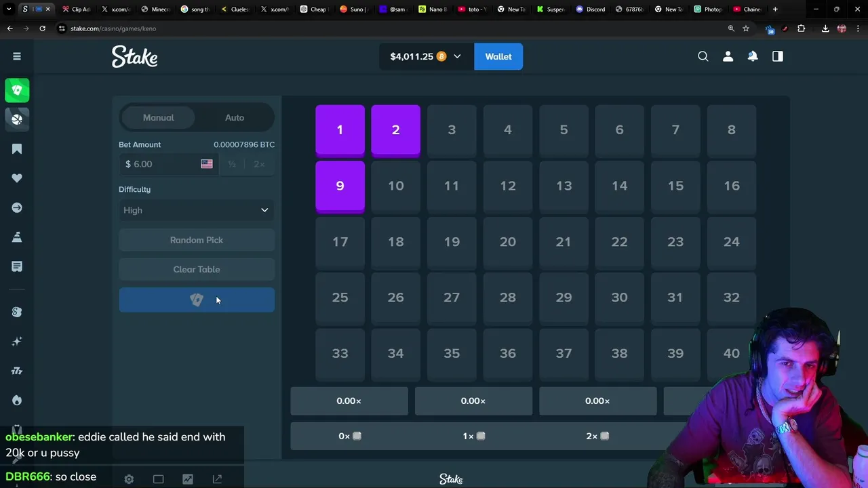Open Favourites via the heart icon
868x488 pixels.
point(17,178)
